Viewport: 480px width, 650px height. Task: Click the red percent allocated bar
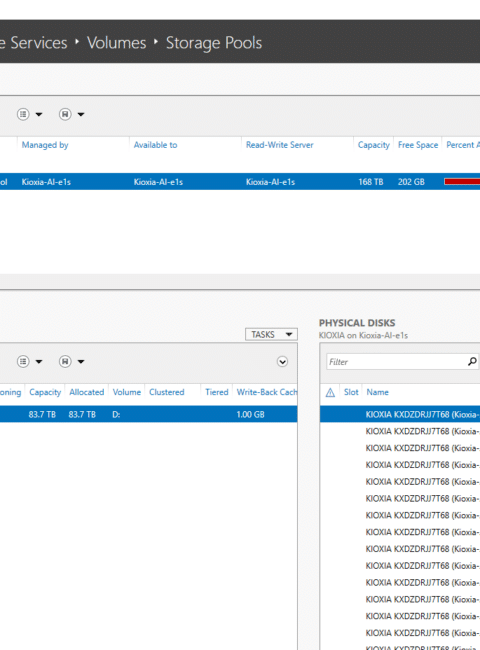462,181
